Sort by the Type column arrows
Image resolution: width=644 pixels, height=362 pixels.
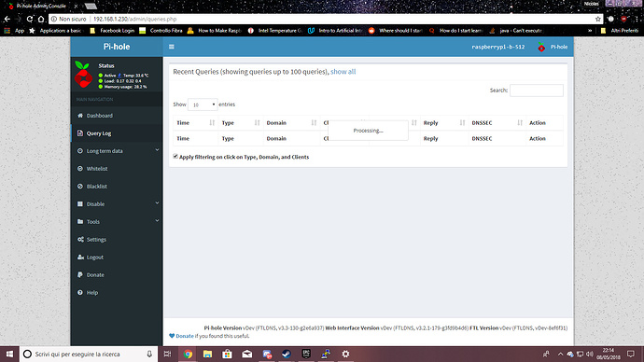[x=257, y=123]
